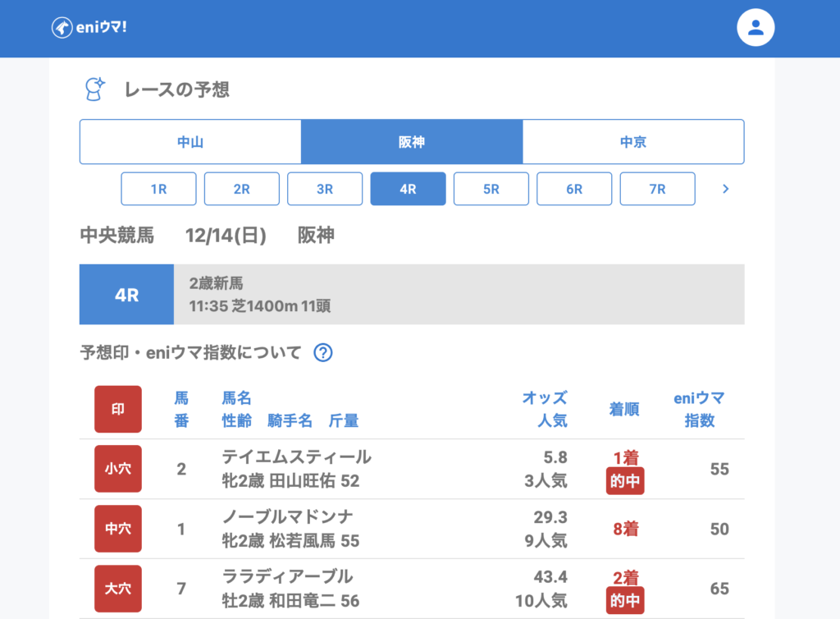Image resolution: width=840 pixels, height=619 pixels.
Task: Choose the 3R race button
Action: tap(325, 189)
